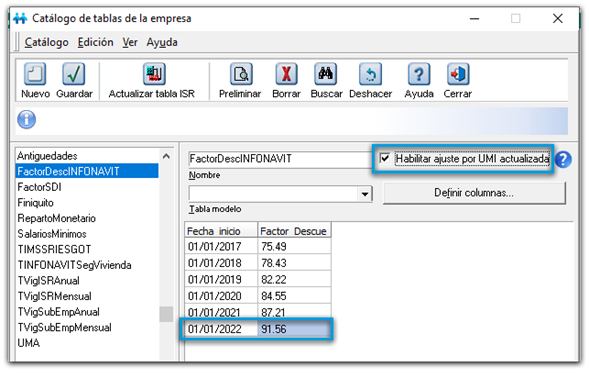Click the Definir columnas button
Image resolution: width=589 pixels, height=378 pixels.
click(x=474, y=193)
